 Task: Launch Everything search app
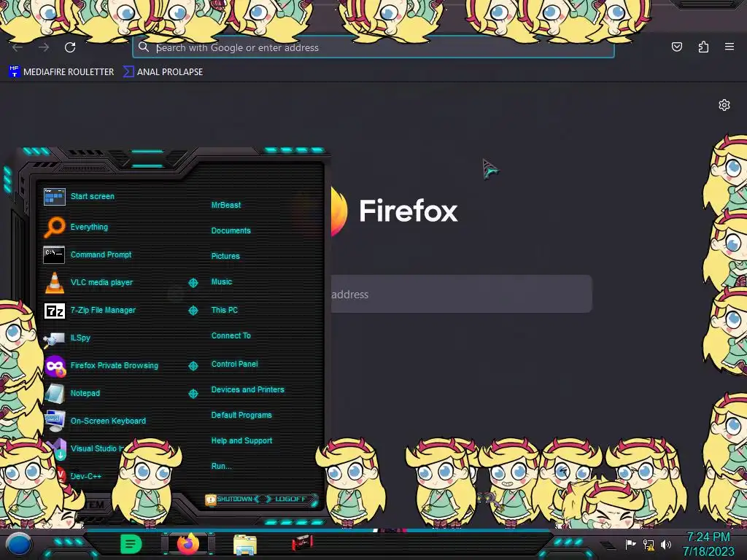[x=89, y=227]
